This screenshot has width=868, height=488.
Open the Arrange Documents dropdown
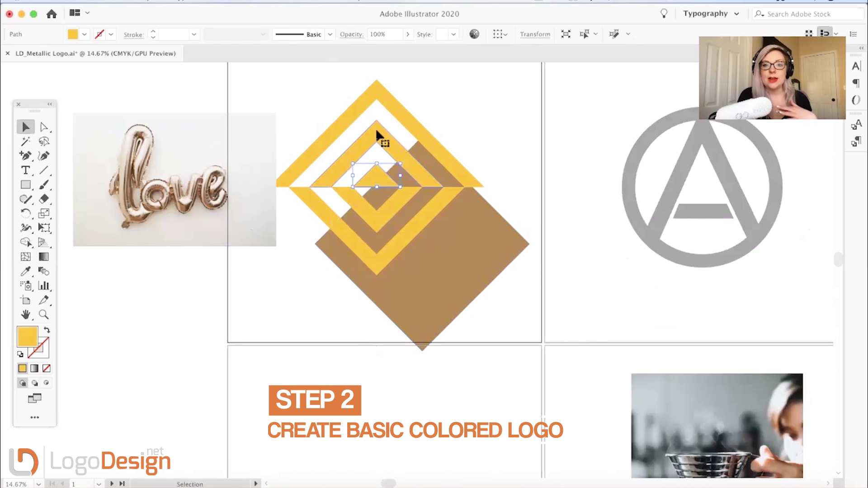pyautogui.click(x=79, y=13)
